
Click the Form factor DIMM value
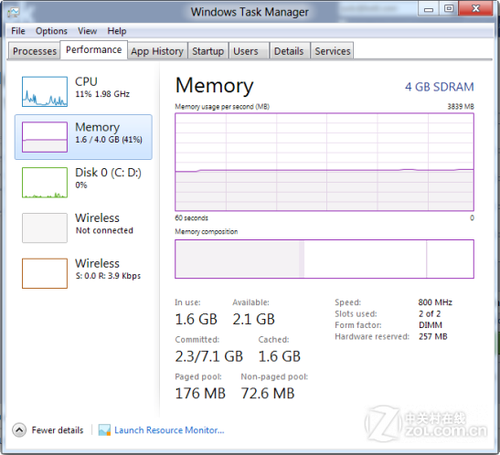pos(430,325)
